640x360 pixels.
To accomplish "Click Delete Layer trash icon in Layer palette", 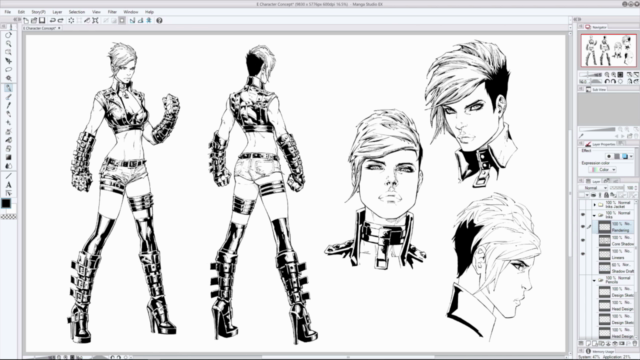I will point(635,344).
